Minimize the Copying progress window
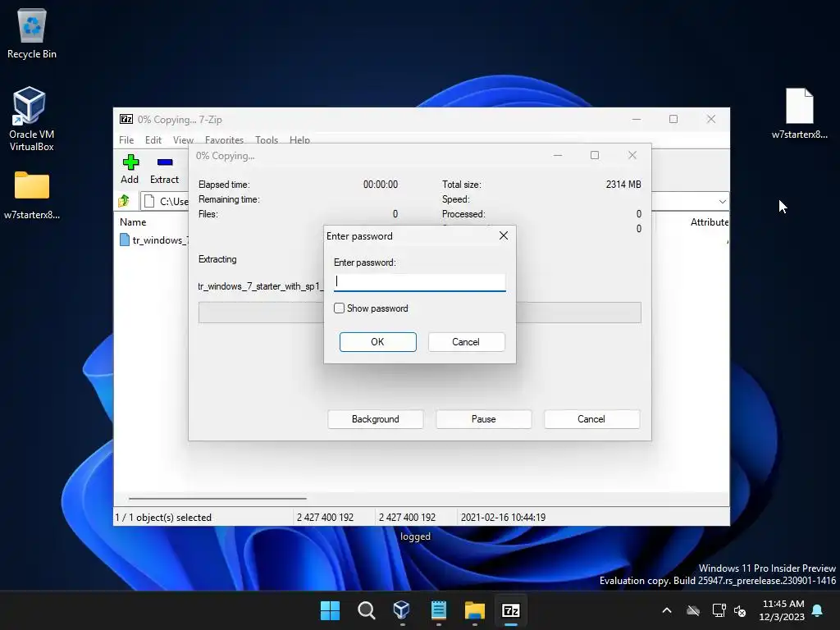840x630 pixels. [x=558, y=155]
